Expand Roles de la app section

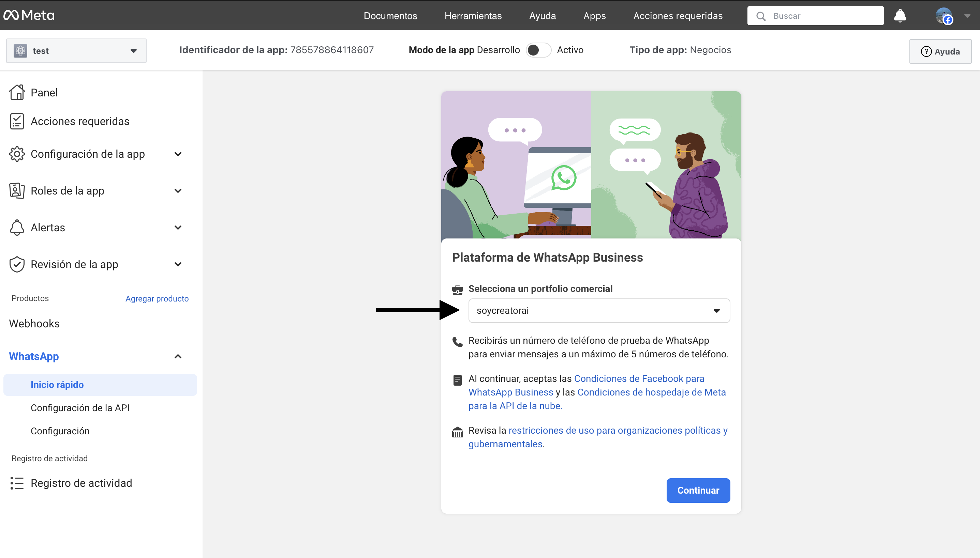(x=178, y=190)
